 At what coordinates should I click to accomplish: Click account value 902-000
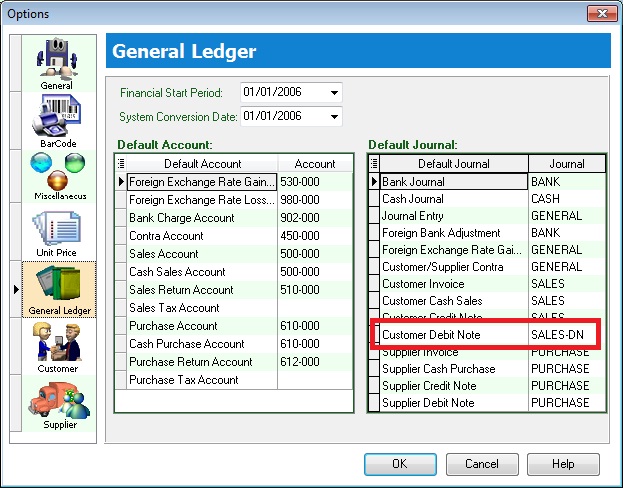point(300,218)
